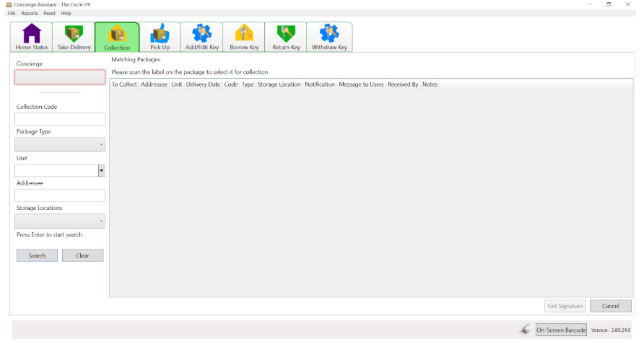
Task: Click the Addressee text field
Action: click(x=60, y=196)
